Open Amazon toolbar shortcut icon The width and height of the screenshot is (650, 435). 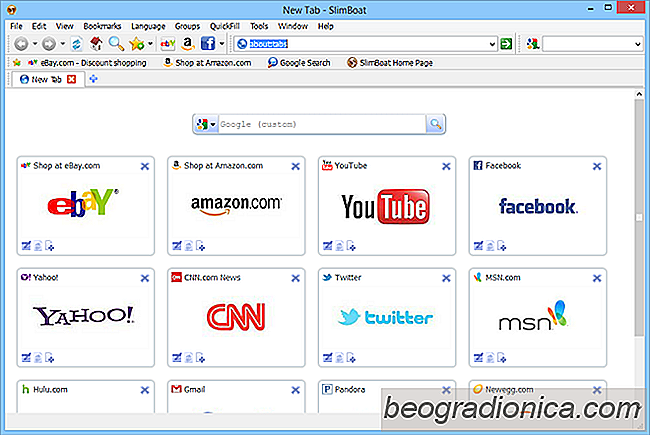tap(188, 44)
